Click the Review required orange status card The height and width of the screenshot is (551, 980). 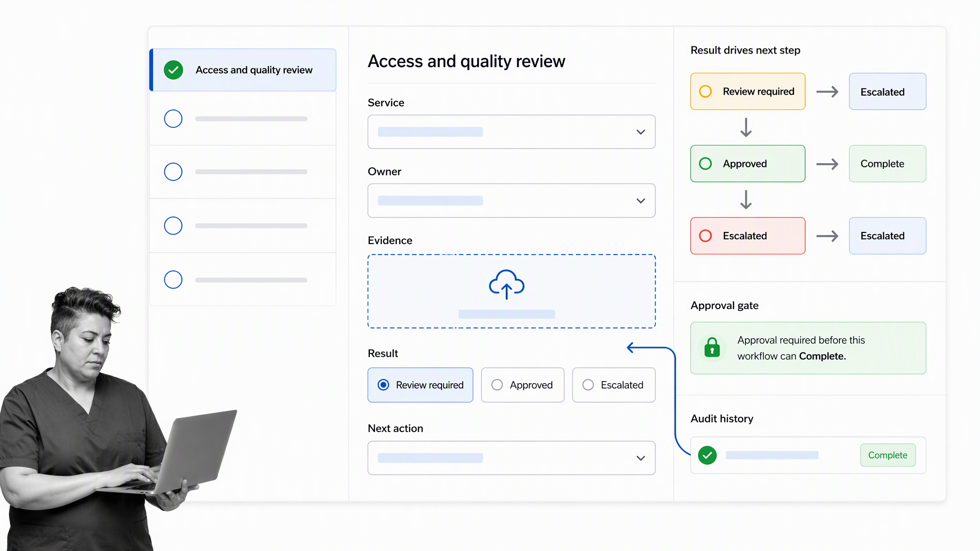747,91
